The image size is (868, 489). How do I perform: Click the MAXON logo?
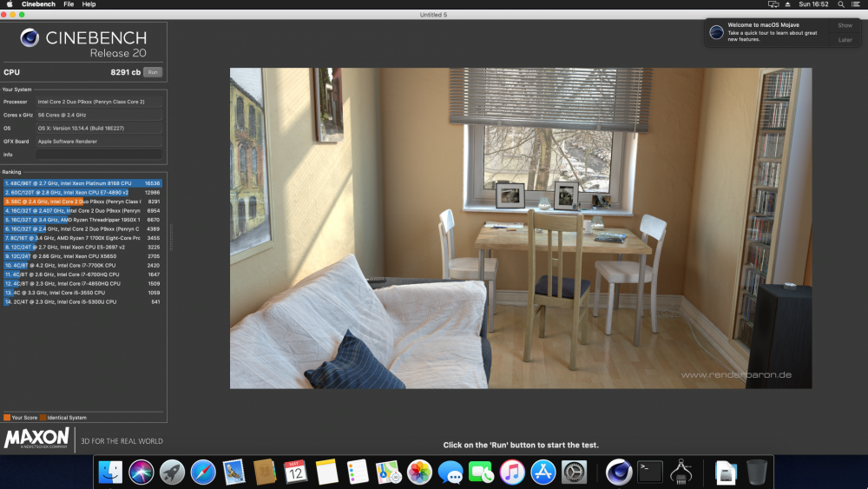coord(36,438)
